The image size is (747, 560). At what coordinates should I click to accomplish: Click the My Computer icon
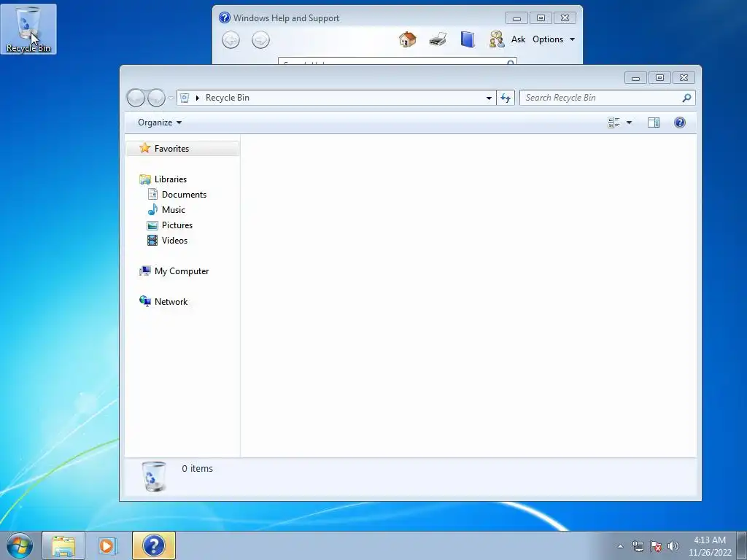[145, 271]
